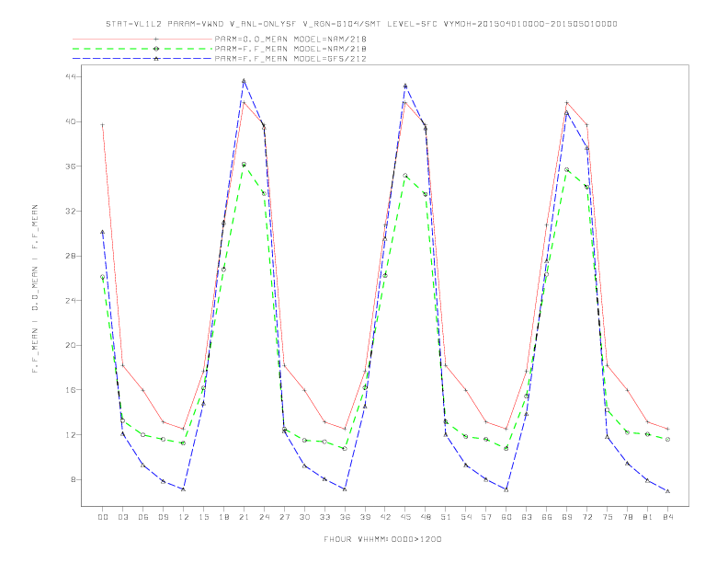Select green legend text PARM=F.F_MEAN MODEL=NAM/218
The width and height of the screenshot is (728, 563).
(x=290, y=49)
